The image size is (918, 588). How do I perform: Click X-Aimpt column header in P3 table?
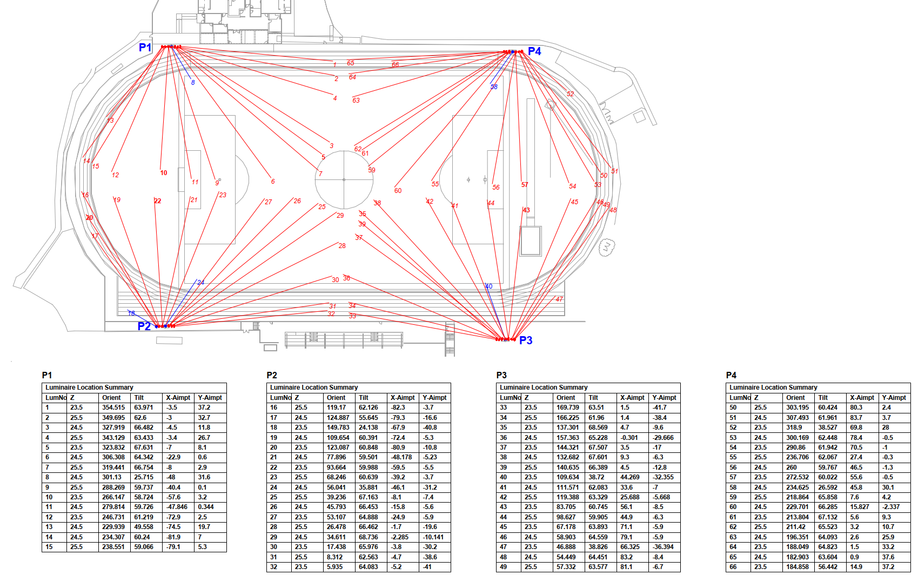(x=632, y=398)
